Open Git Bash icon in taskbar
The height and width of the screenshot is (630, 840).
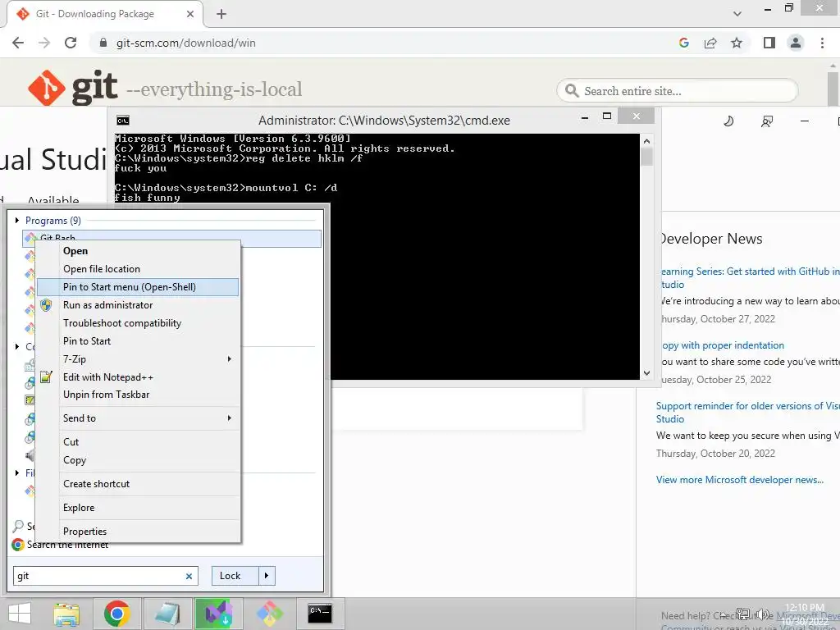click(269, 614)
